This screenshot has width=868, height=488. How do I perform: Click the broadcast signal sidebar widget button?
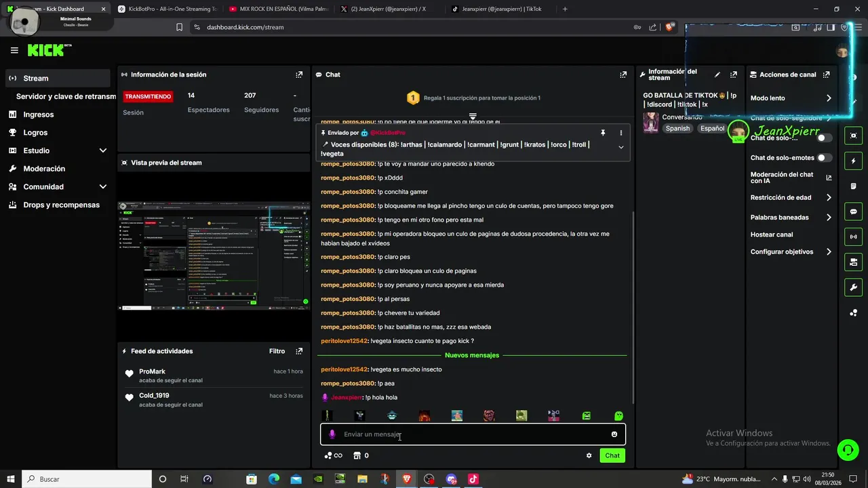pyautogui.click(x=854, y=237)
